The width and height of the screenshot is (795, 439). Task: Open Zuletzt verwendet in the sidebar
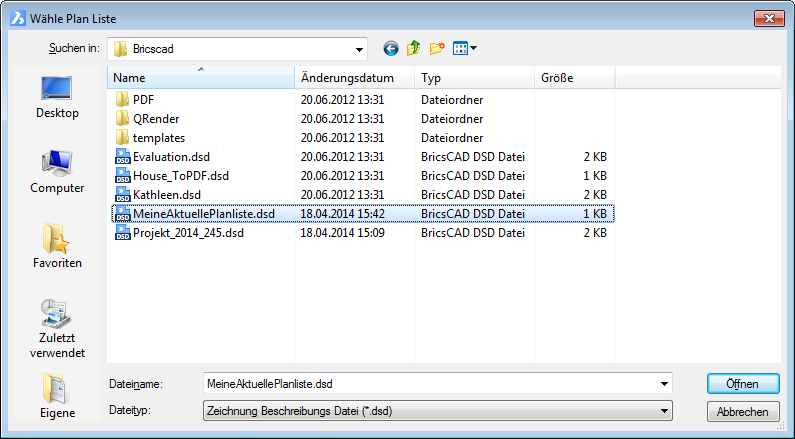(x=57, y=328)
